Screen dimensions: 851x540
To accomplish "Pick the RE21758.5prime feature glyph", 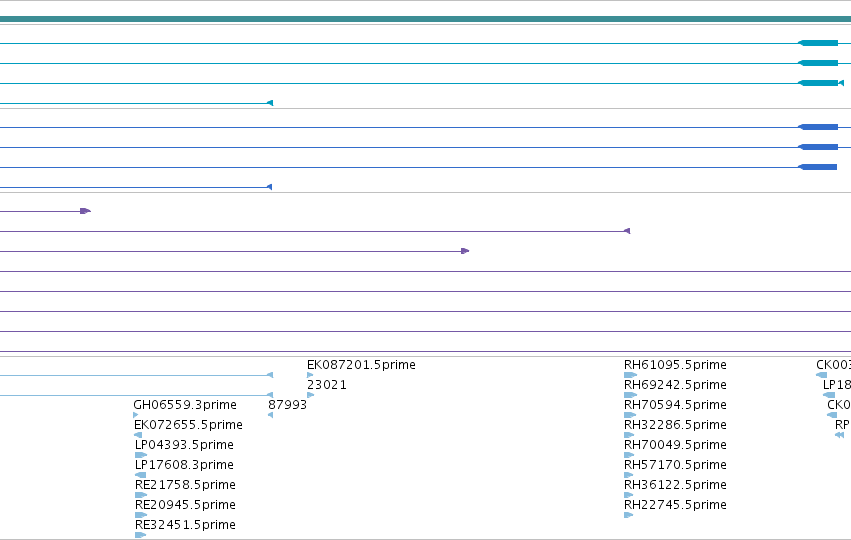I will [141, 495].
